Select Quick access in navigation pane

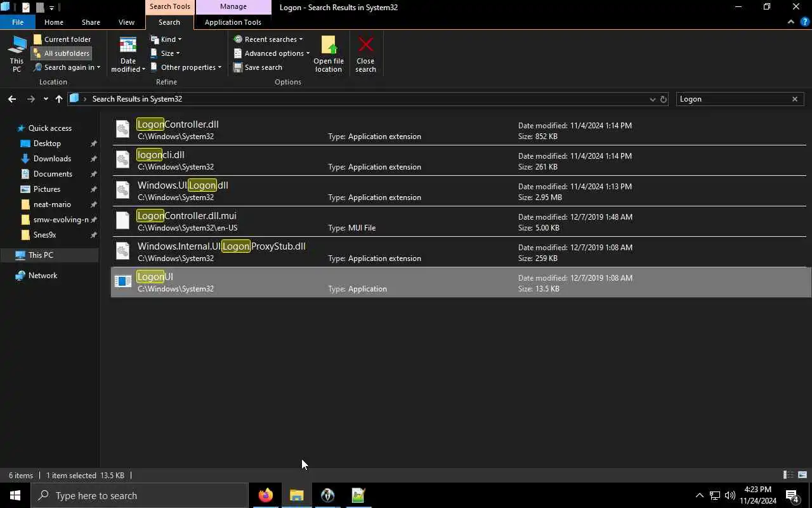49,128
